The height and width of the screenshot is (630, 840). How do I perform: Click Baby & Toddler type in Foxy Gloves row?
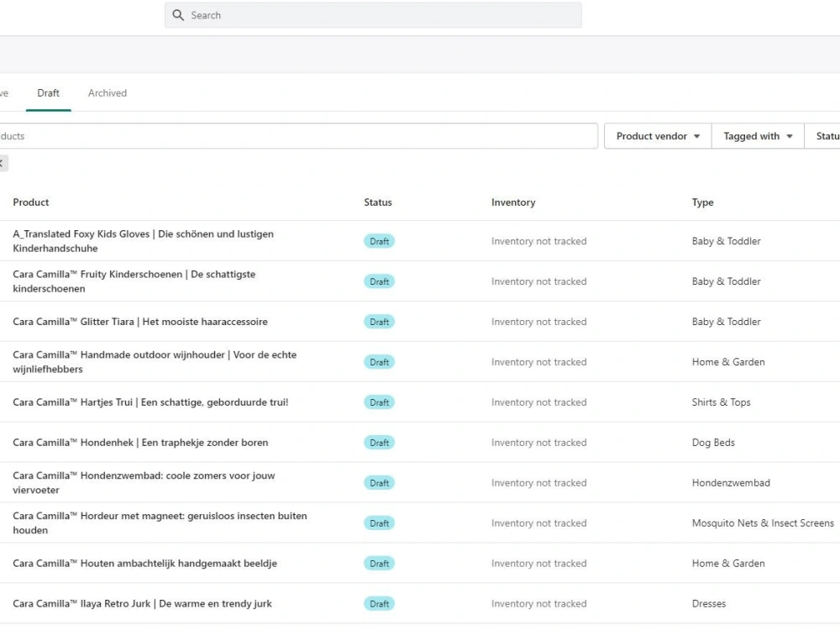(x=726, y=241)
